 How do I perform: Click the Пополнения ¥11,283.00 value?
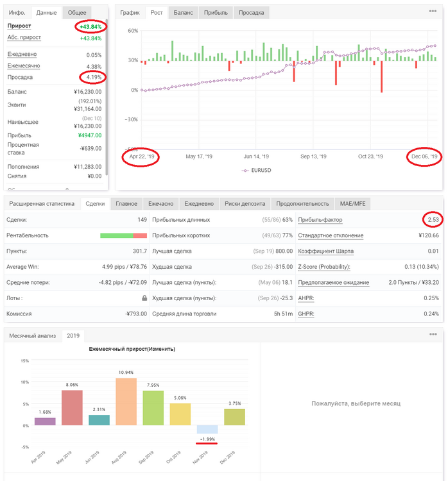click(x=87, y=167)
